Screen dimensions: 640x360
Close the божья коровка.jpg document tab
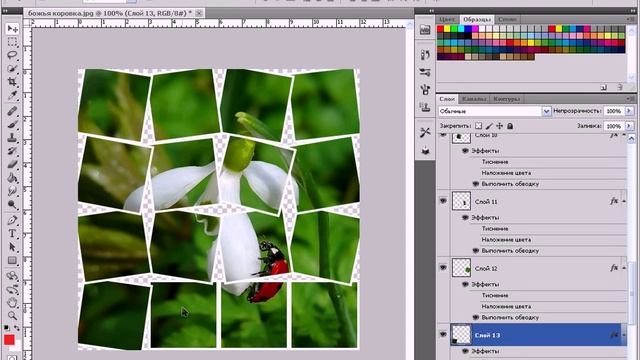(199, 13)
